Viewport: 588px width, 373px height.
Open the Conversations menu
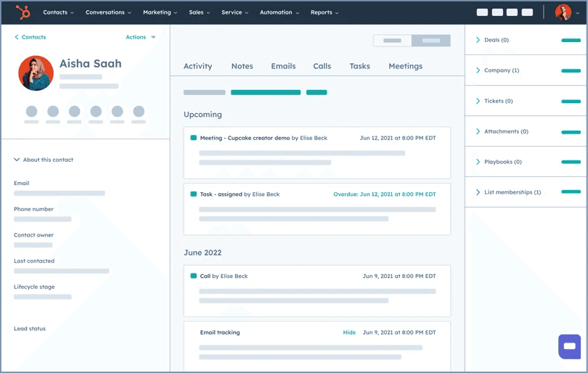(x=108, y=12)
